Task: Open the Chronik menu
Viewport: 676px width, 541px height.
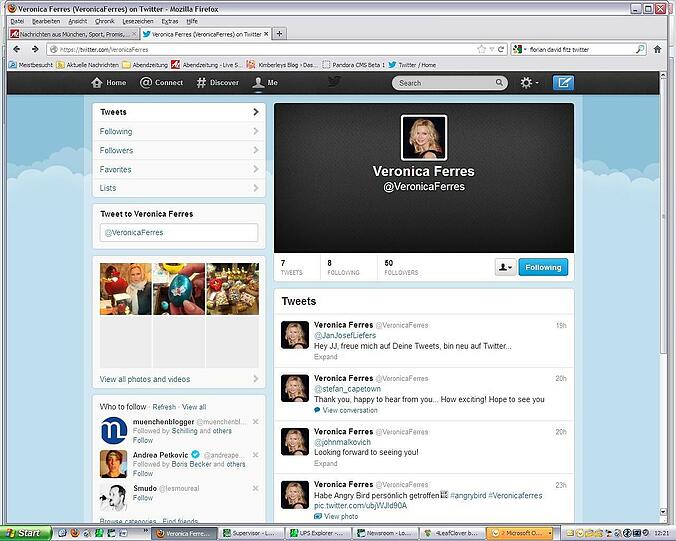Action: click(x=105, y=21)
